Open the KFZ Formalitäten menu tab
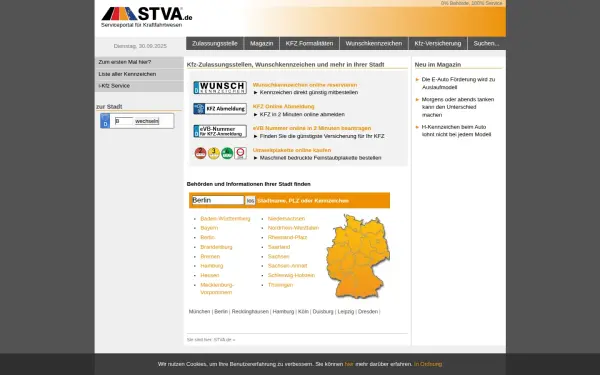 (309, 44)
